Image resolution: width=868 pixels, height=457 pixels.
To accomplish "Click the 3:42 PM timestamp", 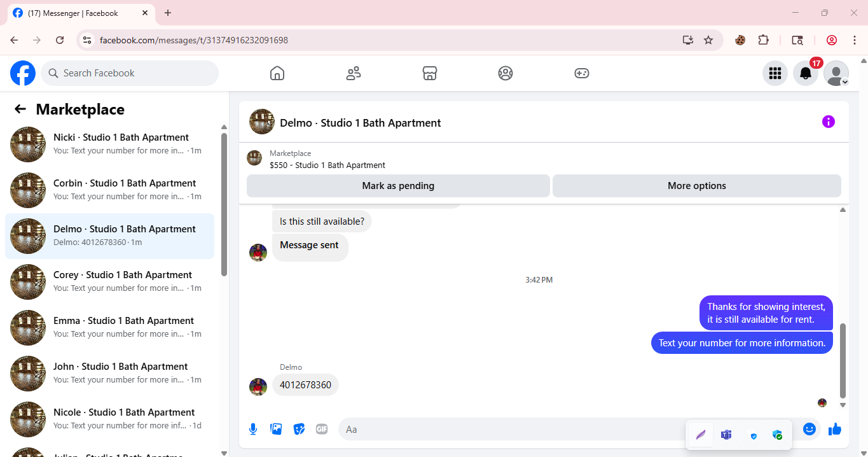I will pos(539,279).
